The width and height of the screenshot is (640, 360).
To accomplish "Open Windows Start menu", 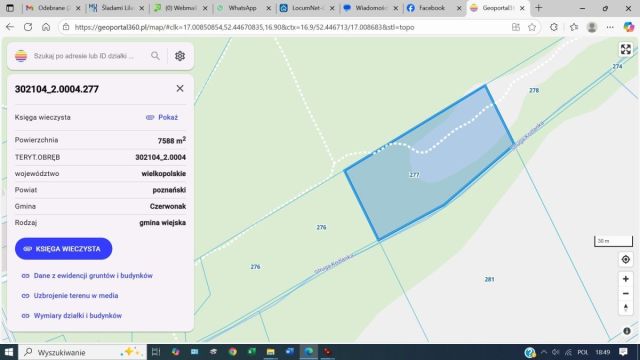I will coord(9,352).
